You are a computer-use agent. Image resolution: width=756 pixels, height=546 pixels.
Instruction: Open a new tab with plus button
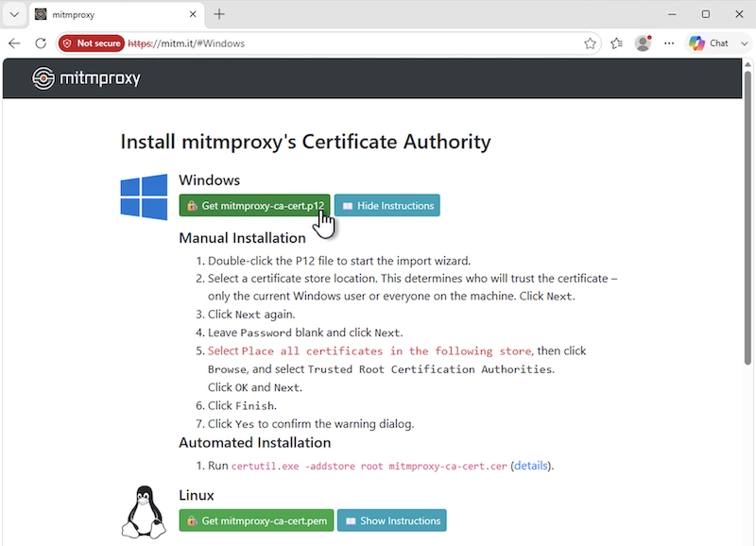219,14
